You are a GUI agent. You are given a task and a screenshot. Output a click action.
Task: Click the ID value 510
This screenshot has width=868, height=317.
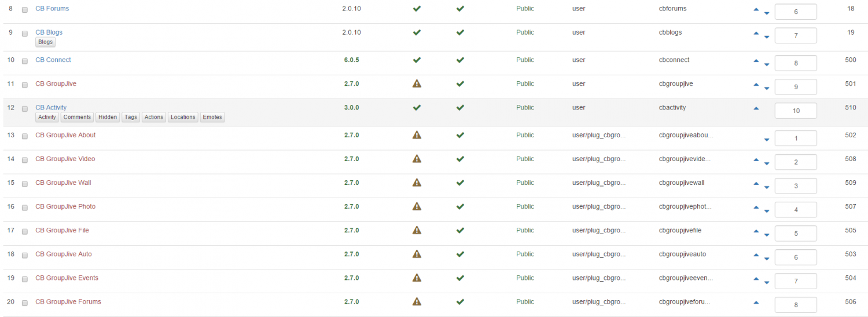851,107
